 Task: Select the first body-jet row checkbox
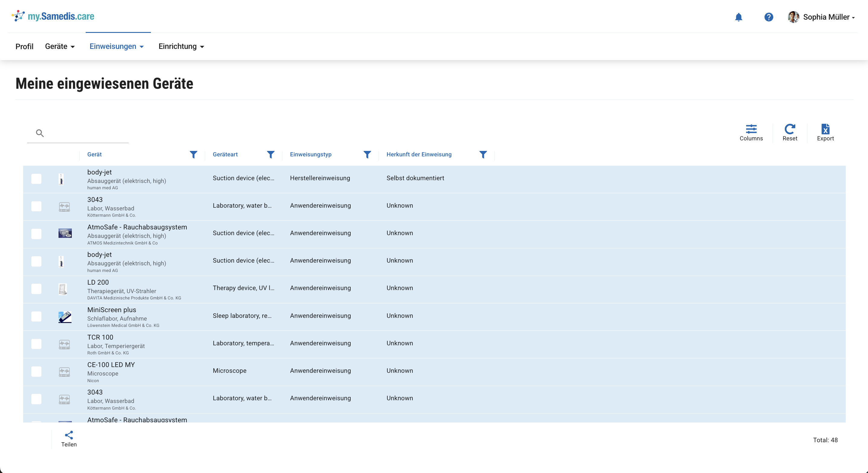tap(36, 179)
